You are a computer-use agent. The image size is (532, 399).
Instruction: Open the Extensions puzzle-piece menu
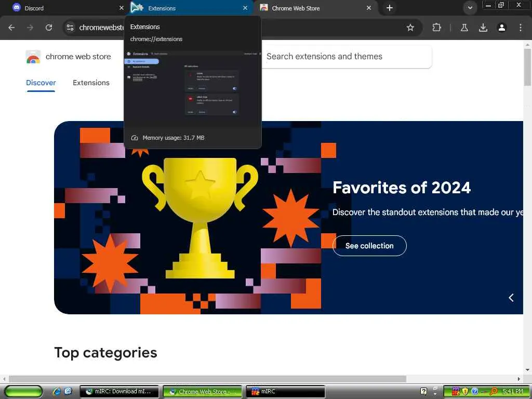click(436, 28)
